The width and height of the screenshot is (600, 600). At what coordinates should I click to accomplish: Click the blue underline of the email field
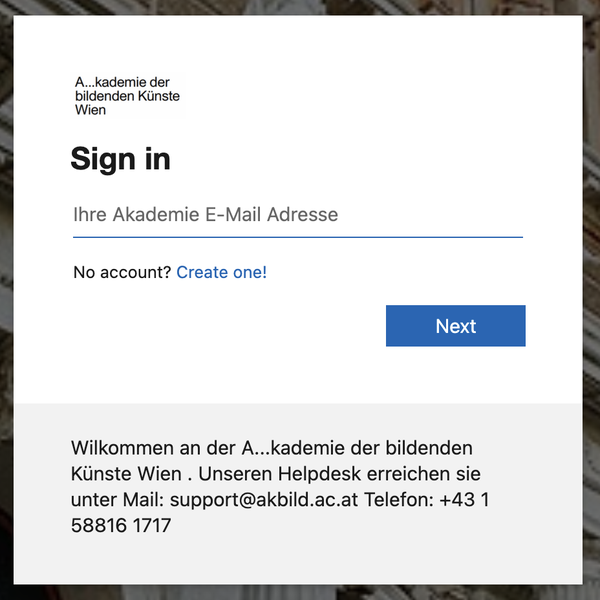[297, 237]
